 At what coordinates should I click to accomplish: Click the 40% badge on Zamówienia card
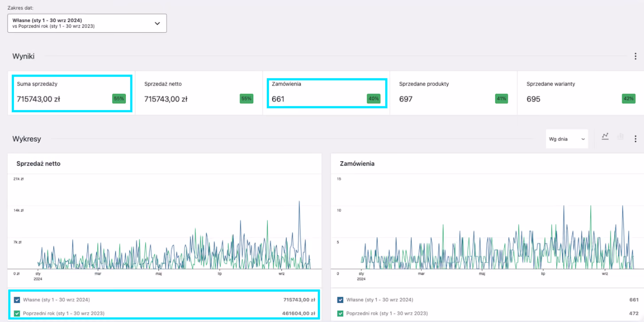click(x=373, y=99)
